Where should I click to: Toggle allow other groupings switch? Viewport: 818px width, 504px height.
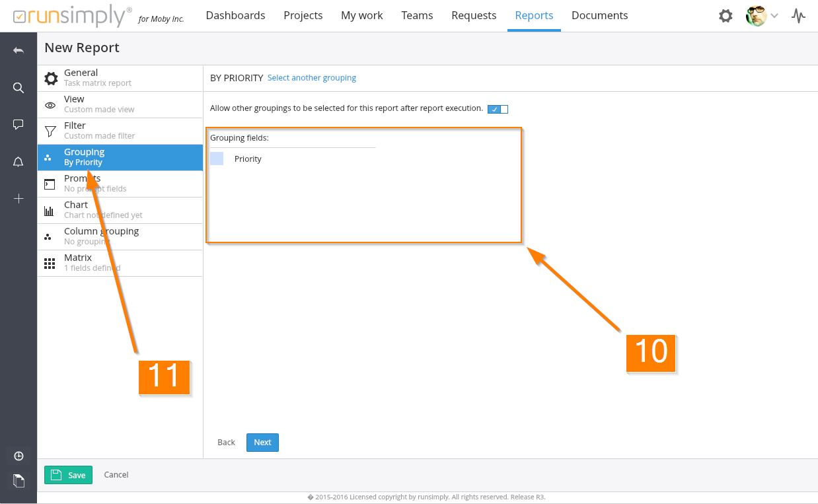tap(498, 109)
